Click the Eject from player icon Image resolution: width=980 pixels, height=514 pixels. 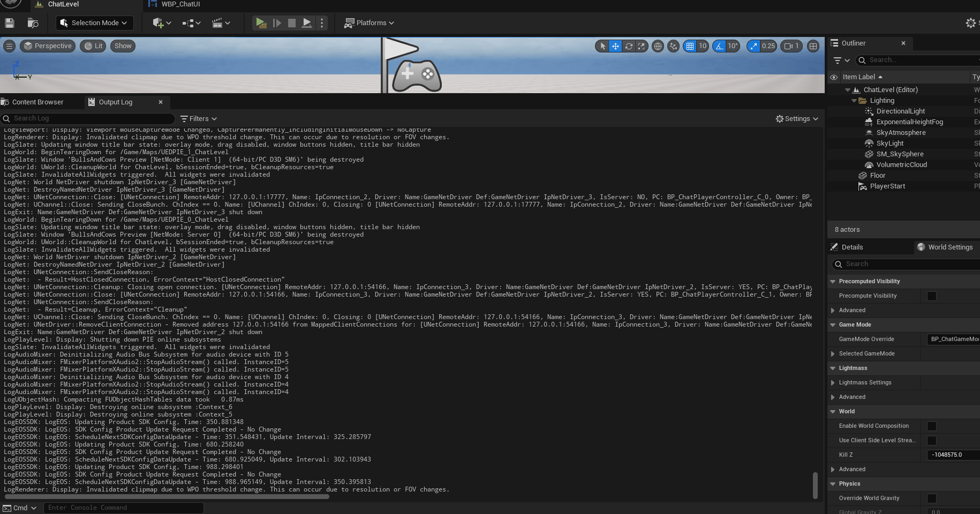click(307, 23)
